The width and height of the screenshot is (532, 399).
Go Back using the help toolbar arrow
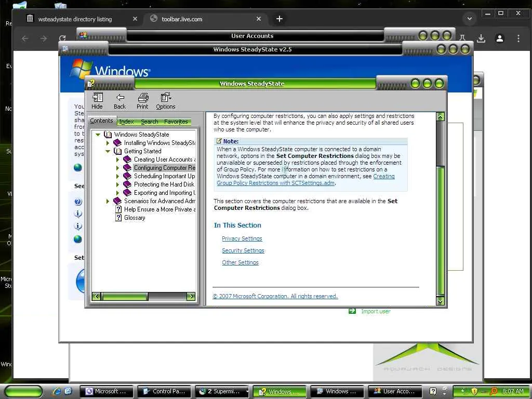120,101
